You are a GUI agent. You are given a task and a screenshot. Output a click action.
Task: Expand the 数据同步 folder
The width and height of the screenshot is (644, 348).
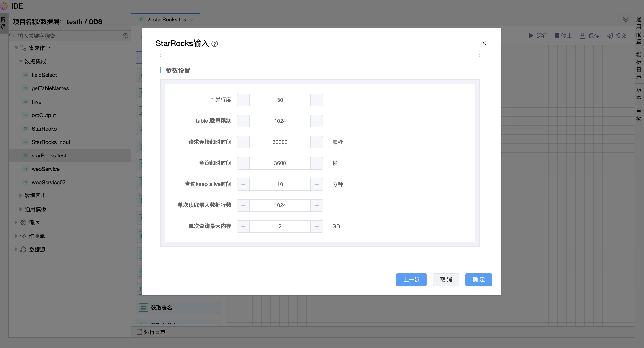(20, 196)
